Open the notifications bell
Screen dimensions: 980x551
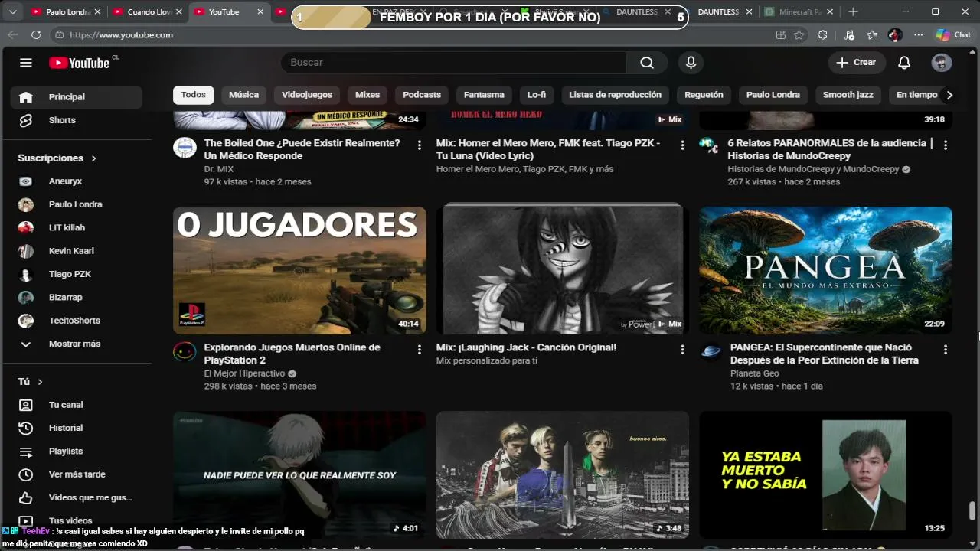click(904, 63)
